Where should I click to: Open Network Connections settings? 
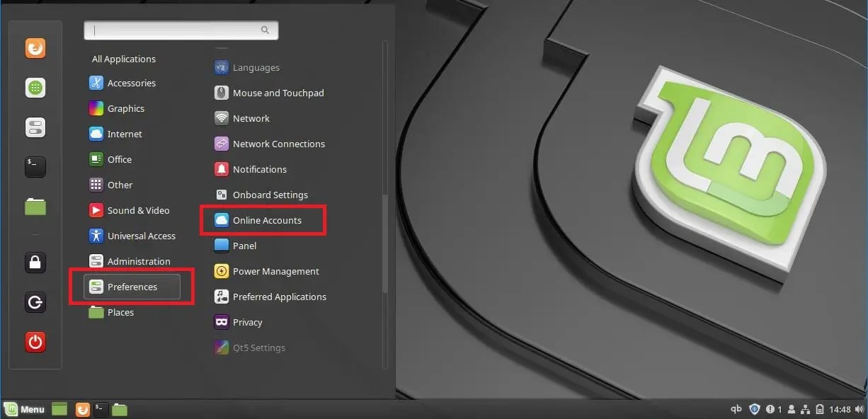[x=279, y=144]
